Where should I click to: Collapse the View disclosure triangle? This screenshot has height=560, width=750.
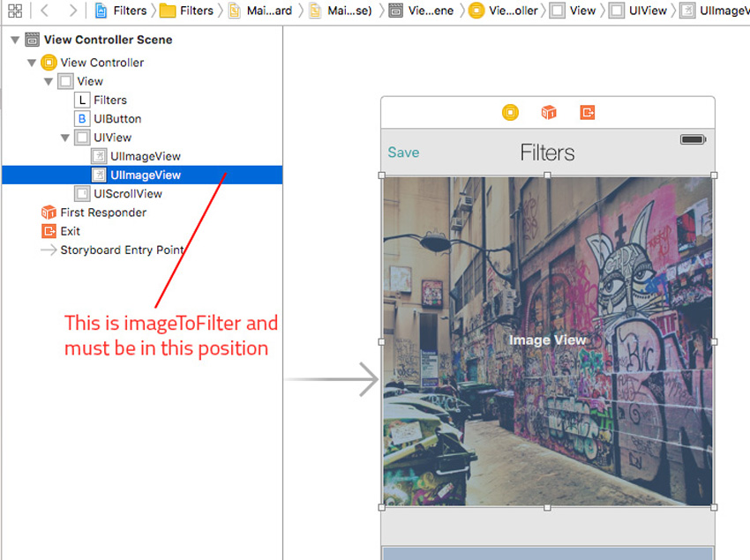tap(49, 81)
